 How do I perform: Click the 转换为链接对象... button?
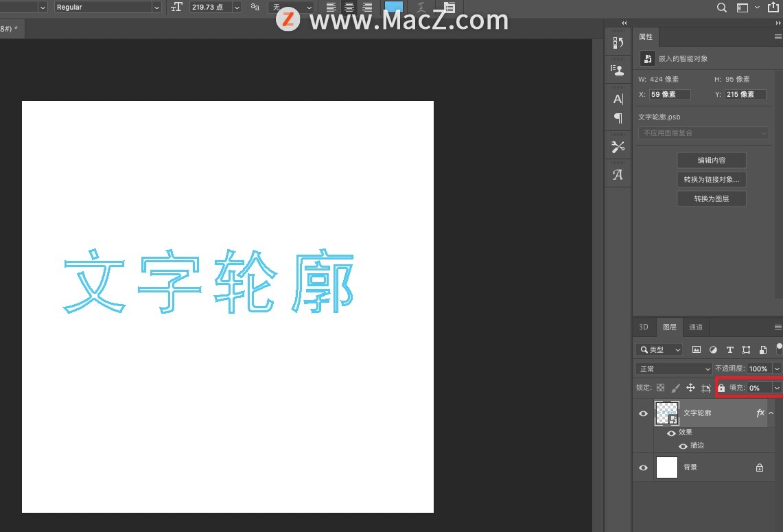712,179
